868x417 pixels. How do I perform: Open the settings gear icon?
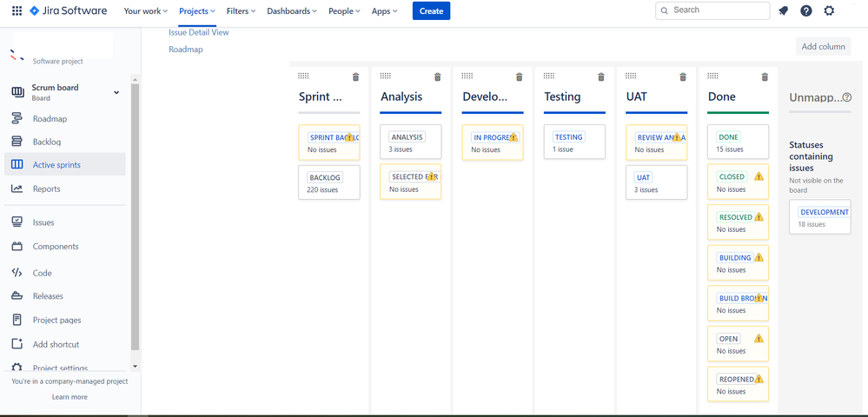tap(829, 10)
